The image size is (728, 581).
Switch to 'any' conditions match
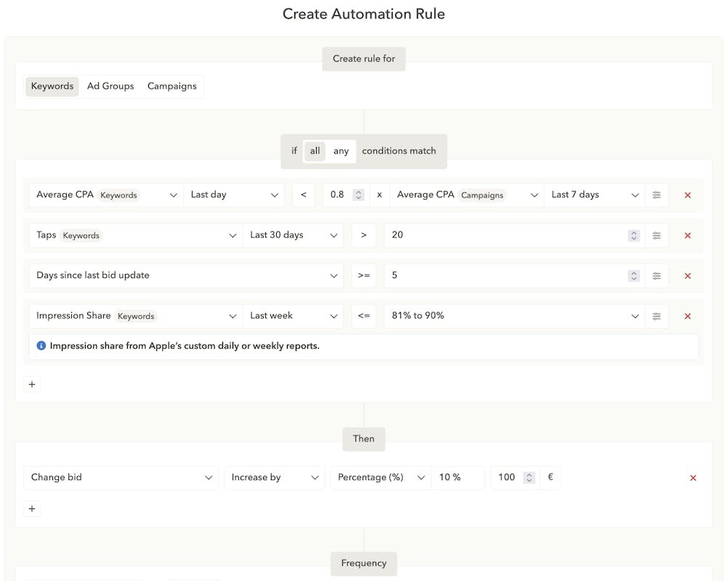point(341,151)
